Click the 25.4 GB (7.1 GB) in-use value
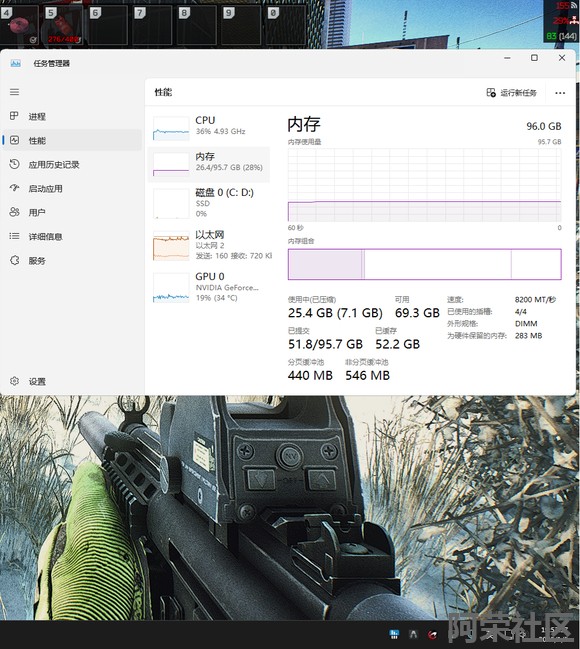Screen dimensions: 580x649 (335, 313)
